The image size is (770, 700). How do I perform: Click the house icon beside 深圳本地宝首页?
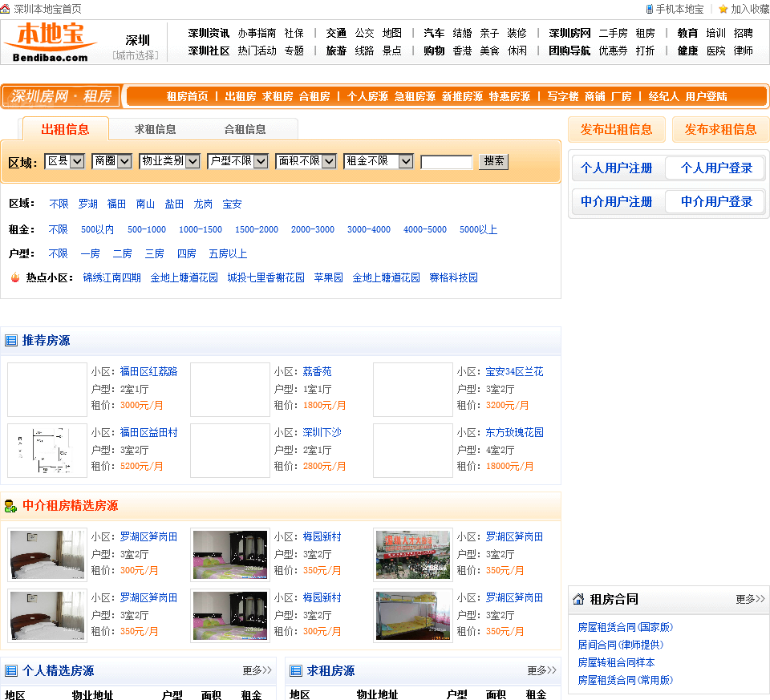pyautogui.click(x=5, y=8)
